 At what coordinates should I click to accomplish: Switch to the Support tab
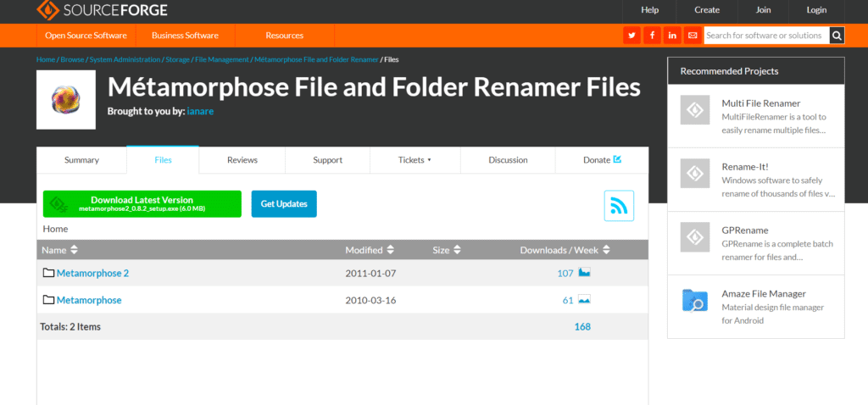coord(328,160)
